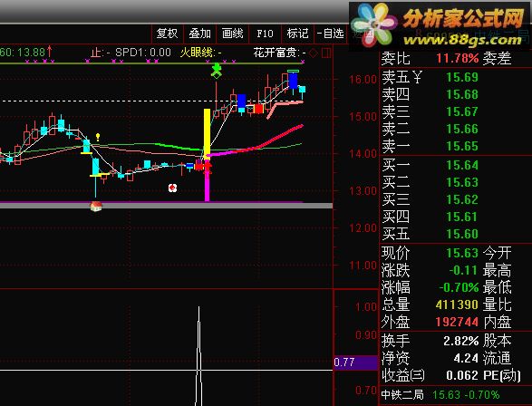Click the small house icon on chart
The width and height of the screenshot is (532, 406).
coord(96,206)
